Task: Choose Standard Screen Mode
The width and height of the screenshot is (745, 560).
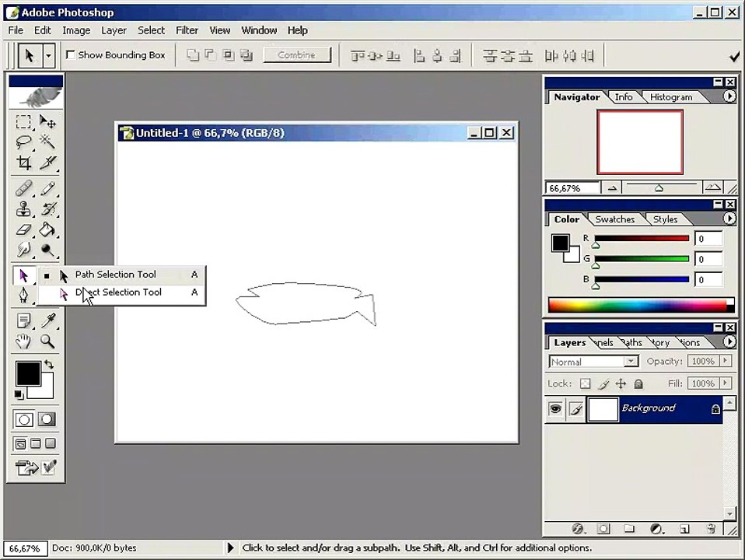Action: coord(20,444)
